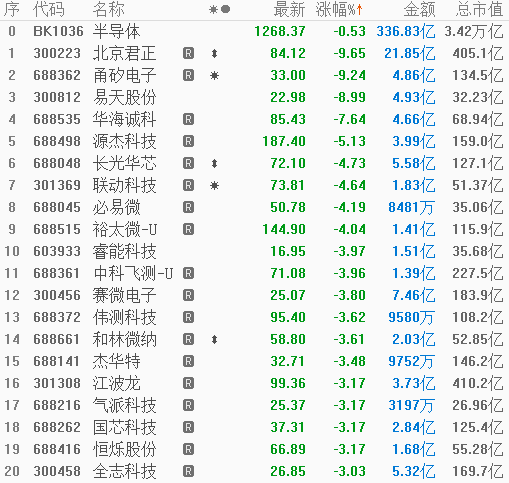Click the R badge for 全志科技
Image resolution: width=509 pixels, height=483 pixels.
click(188, 471)
